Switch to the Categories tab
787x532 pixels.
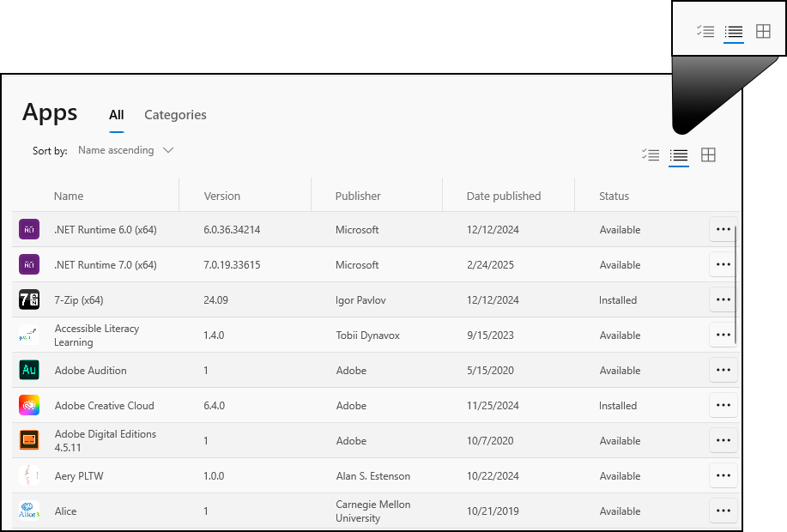click(x=175, y=115)
